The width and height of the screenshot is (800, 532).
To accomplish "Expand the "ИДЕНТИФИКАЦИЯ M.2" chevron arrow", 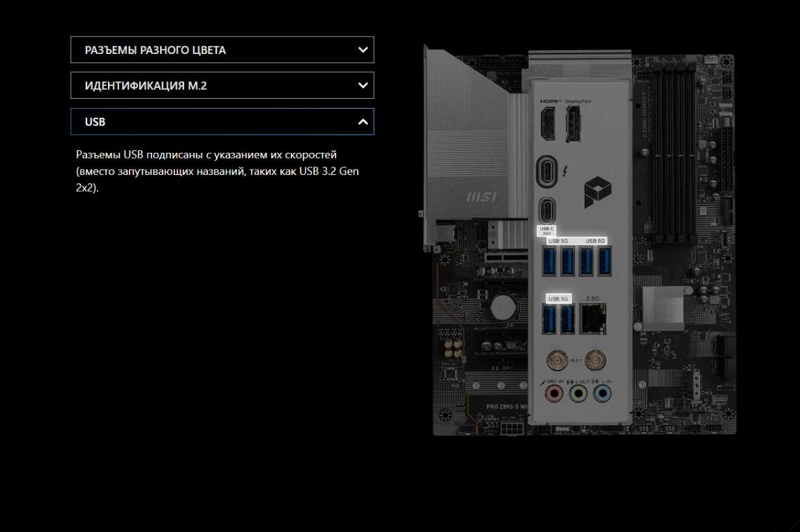I will pyautogui.click(x=363, y=85).
